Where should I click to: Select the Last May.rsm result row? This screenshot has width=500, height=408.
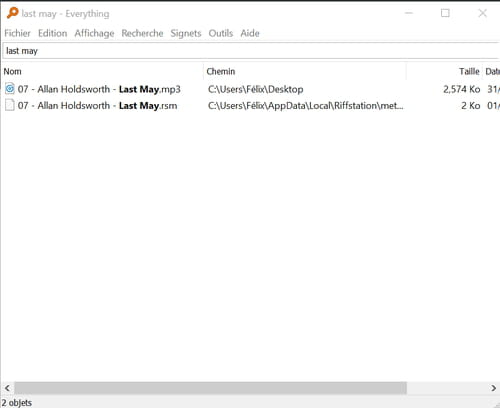[x=250, y=105]
